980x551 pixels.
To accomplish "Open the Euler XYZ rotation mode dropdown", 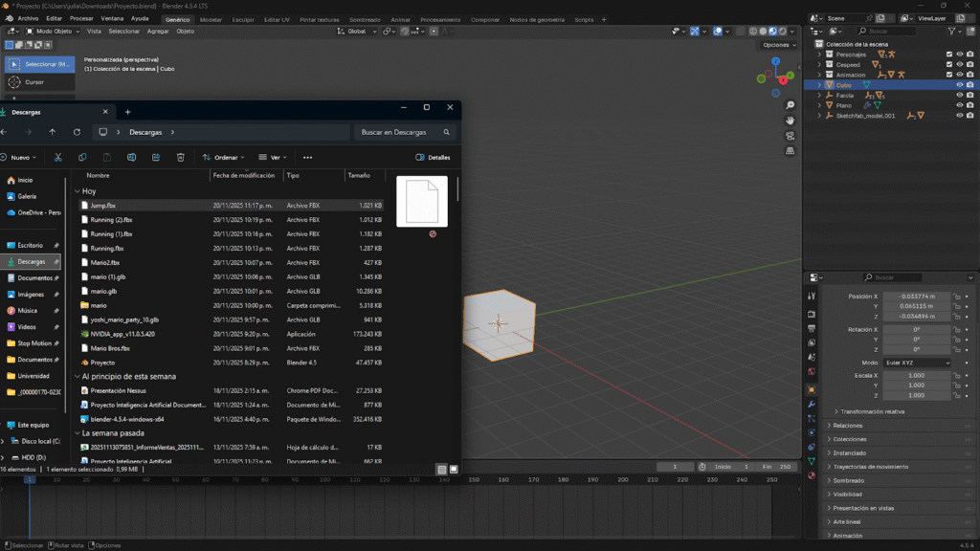I will click(x=917, y=364).
